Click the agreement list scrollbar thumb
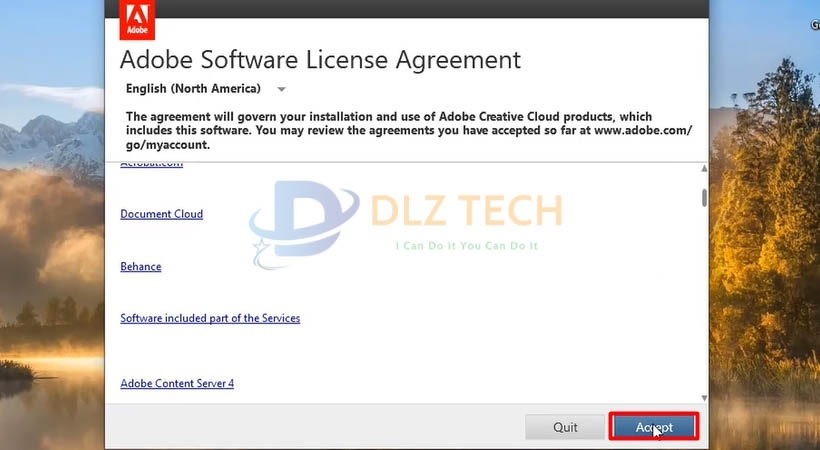 [x=704, y=197]
